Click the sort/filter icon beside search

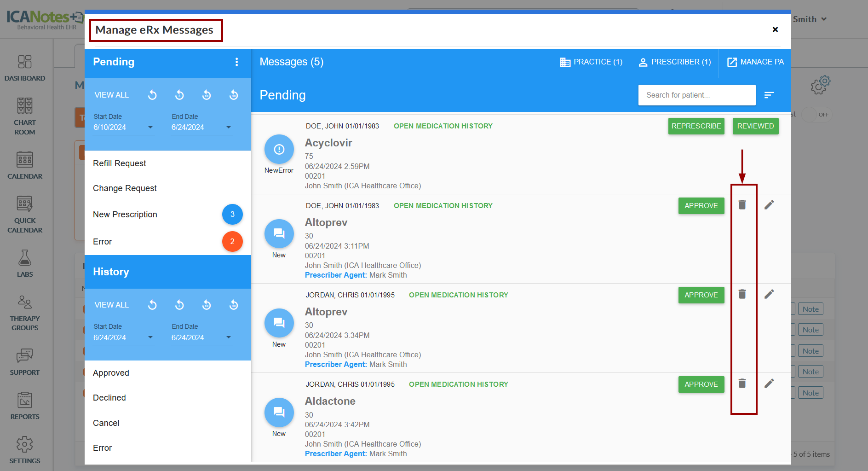(769, 95)
